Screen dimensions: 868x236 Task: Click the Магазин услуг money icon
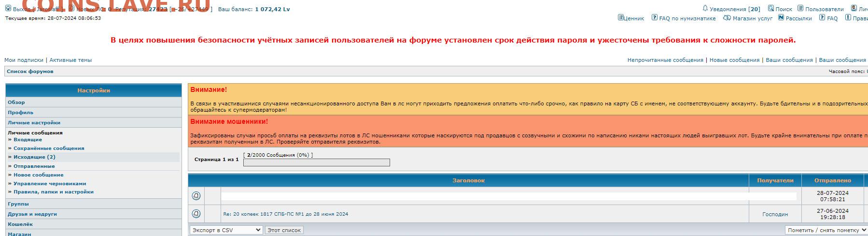[727, 18]
